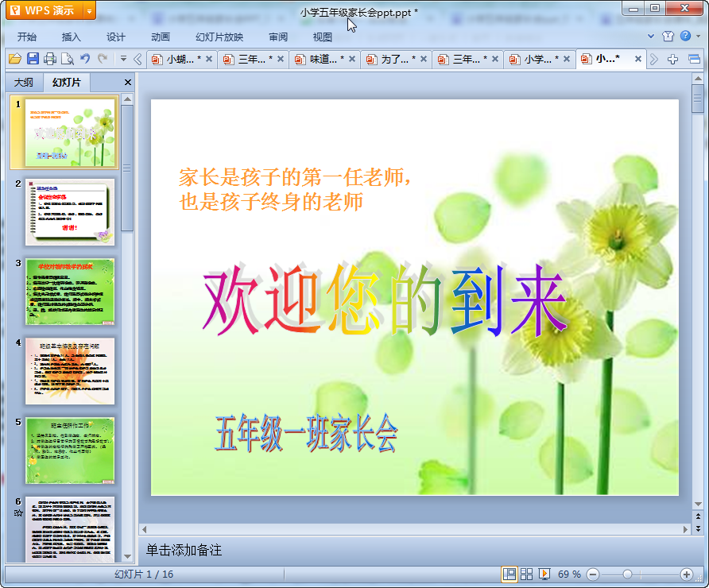The height and width of the screenshot is (588, 709).
Task: Switch to the 幻灯片 pane tab
Action: point(67,83)
